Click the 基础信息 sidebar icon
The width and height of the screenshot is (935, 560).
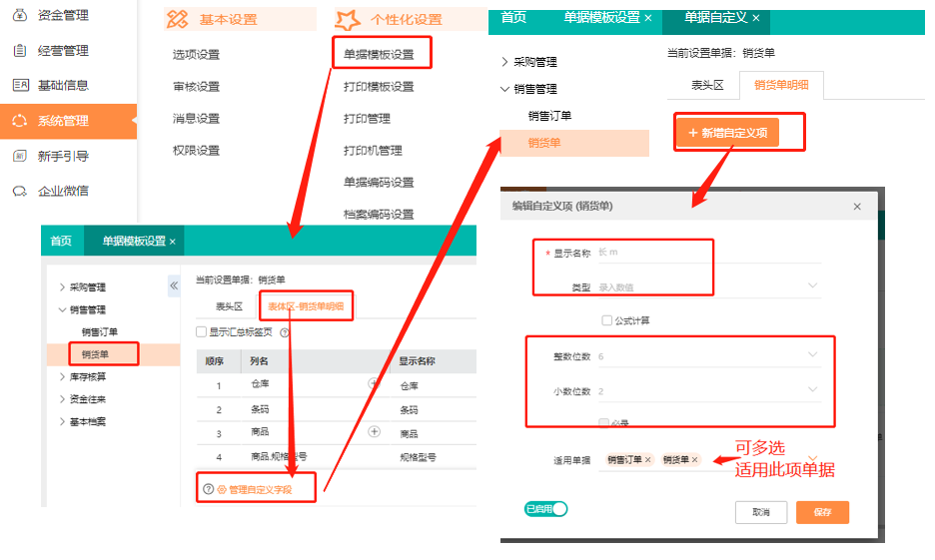(x=20, y=85)
